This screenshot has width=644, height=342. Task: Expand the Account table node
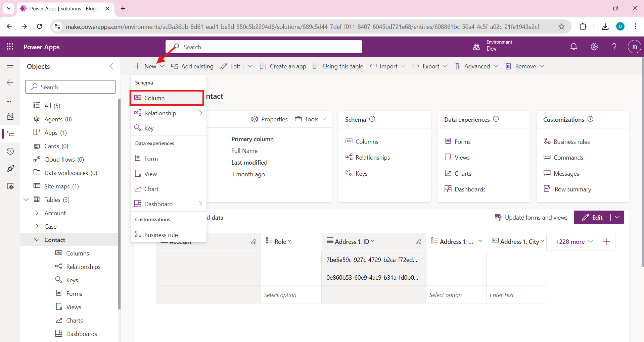pos(37,213)
